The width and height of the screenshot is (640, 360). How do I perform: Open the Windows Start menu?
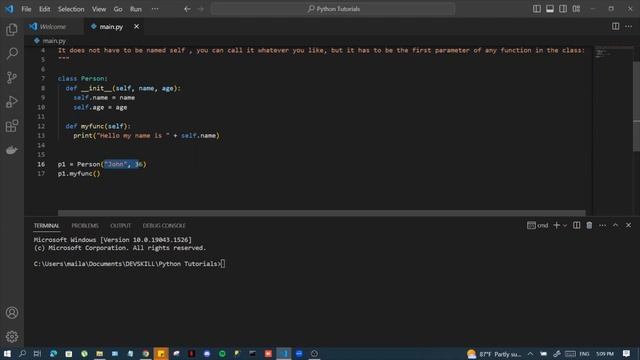7,353
